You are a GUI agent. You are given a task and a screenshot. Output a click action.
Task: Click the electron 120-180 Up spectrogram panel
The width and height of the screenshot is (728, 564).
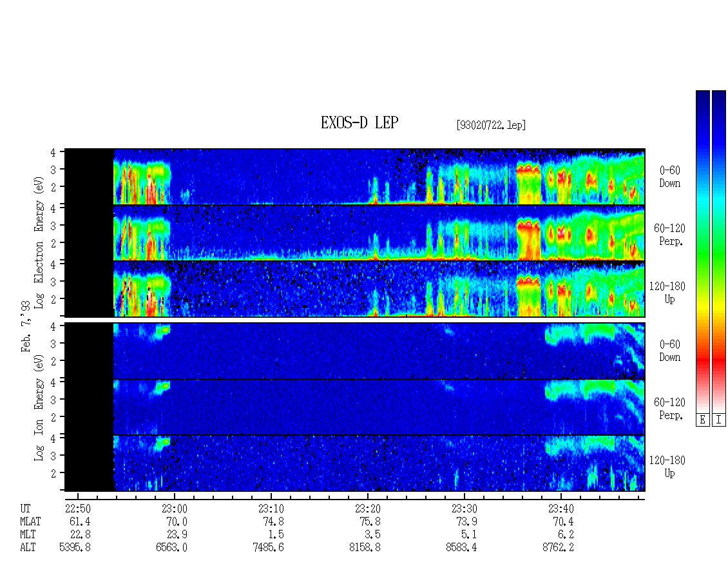click(x=355, y=289)
